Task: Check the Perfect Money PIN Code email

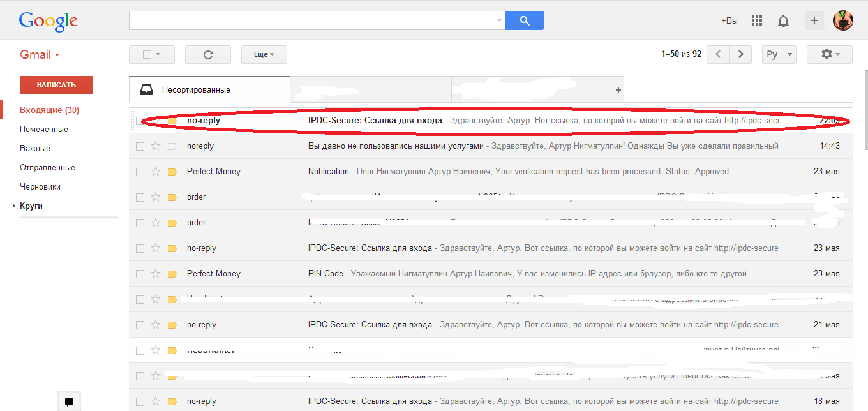Action: [x=140, y=274]
